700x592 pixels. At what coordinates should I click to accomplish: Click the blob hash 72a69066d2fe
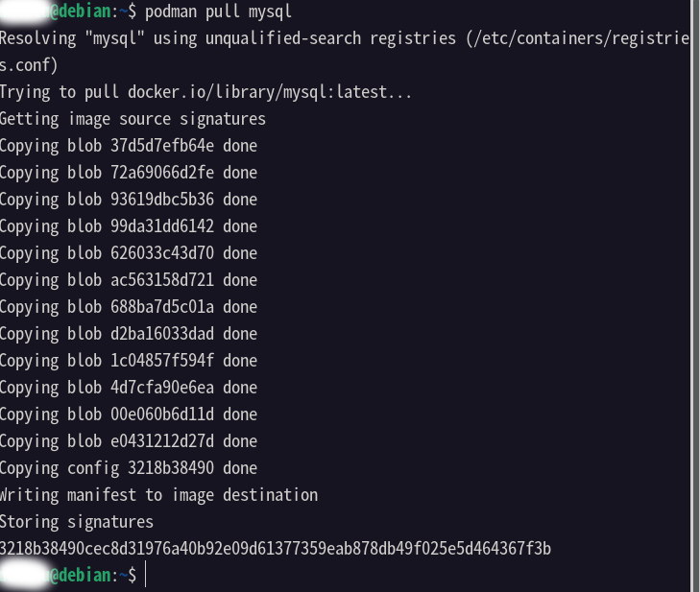(162, 173)
